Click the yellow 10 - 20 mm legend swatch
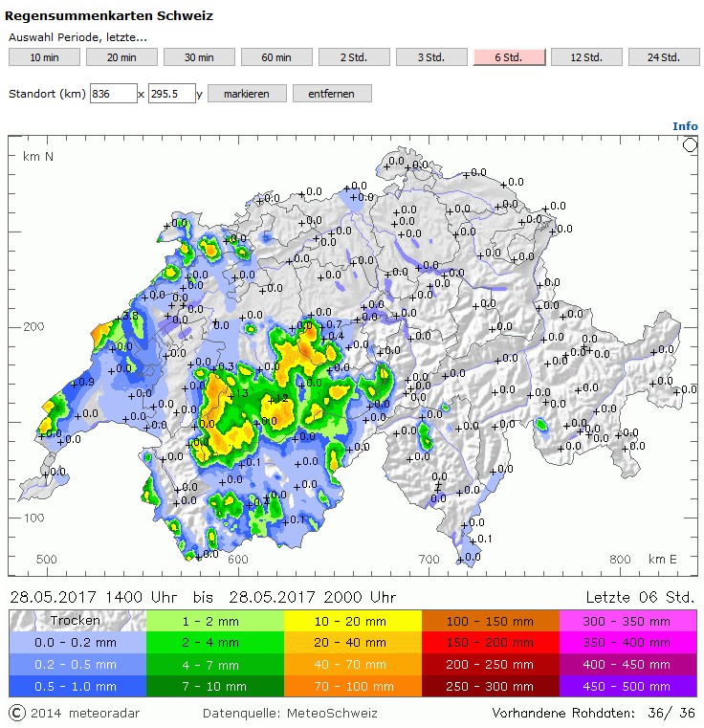 pos(353,621)
